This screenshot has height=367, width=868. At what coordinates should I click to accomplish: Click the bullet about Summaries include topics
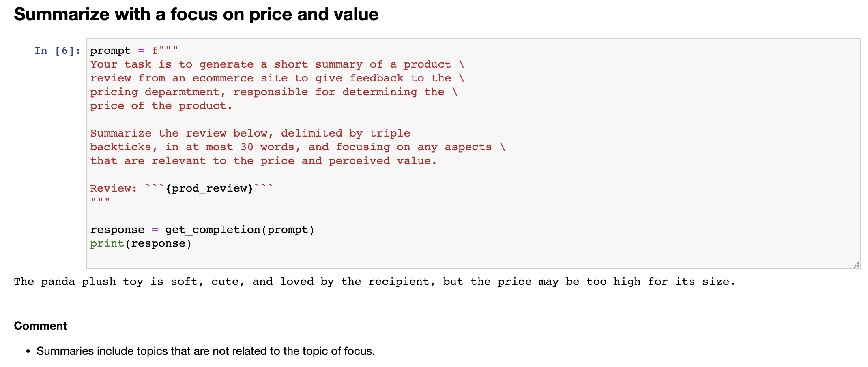pos(206,351)
